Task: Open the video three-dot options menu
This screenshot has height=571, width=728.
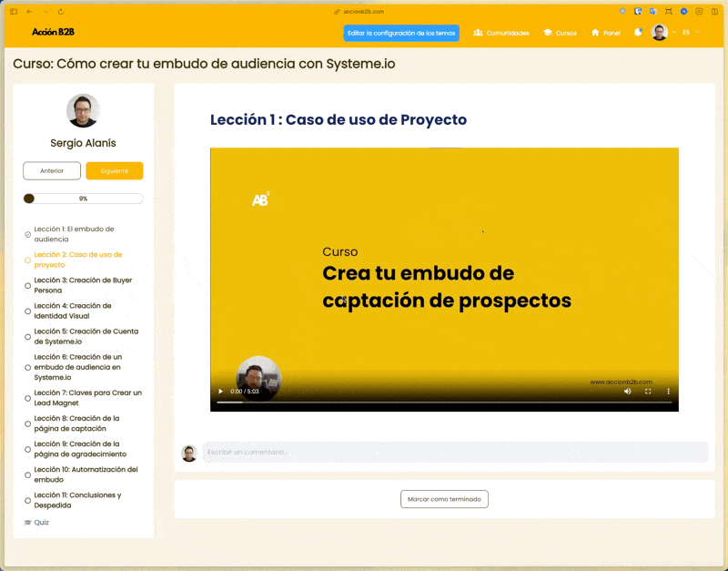Action: [669, 392]
